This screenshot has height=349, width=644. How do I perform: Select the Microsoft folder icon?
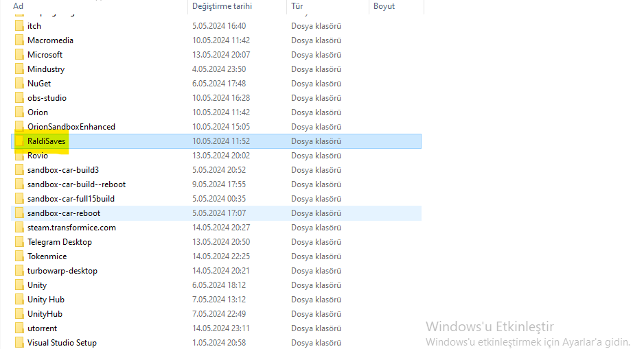point(19,55)
